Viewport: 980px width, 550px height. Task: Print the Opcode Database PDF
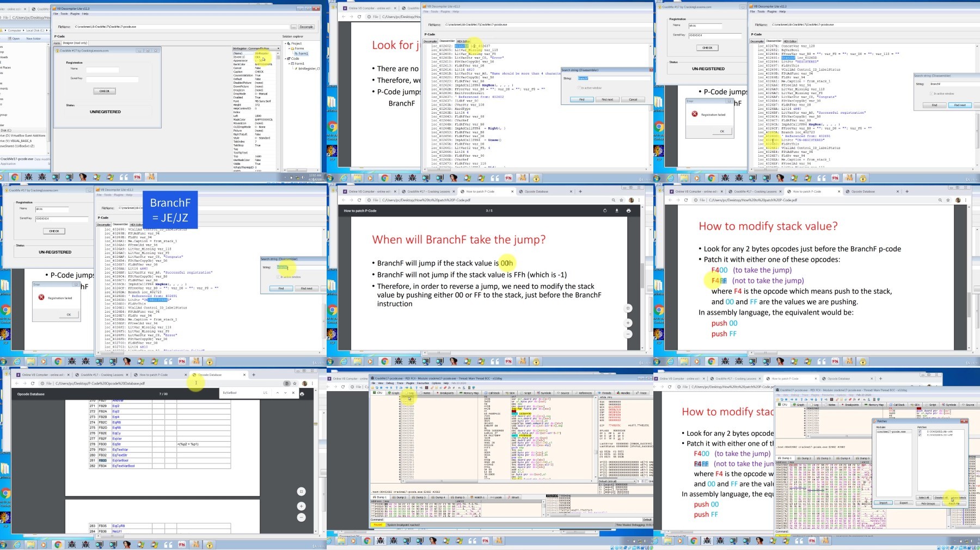pos(302,394)
